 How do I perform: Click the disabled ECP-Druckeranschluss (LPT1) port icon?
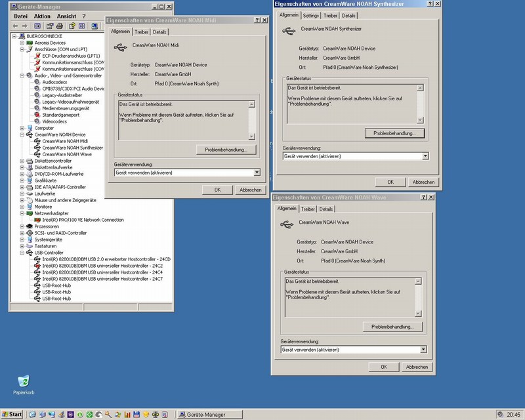click(x=37, y=56)
